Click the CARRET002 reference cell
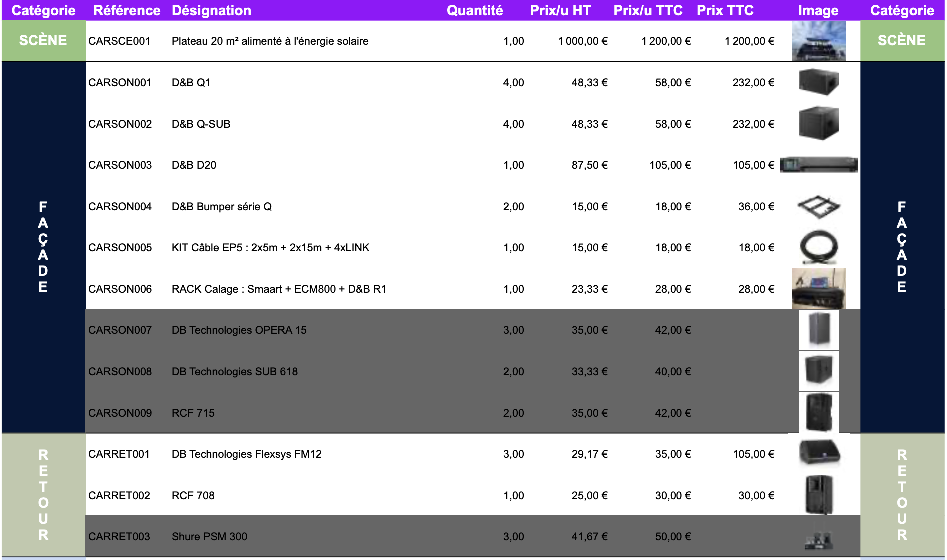The width and height of the screenshot is (947, 560). click(119, 496)
